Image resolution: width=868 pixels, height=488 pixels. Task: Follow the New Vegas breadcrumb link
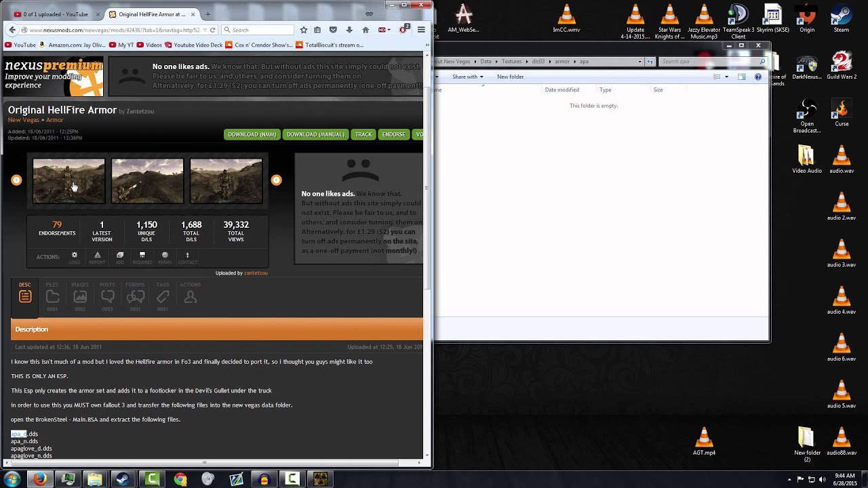coord(24,120)
